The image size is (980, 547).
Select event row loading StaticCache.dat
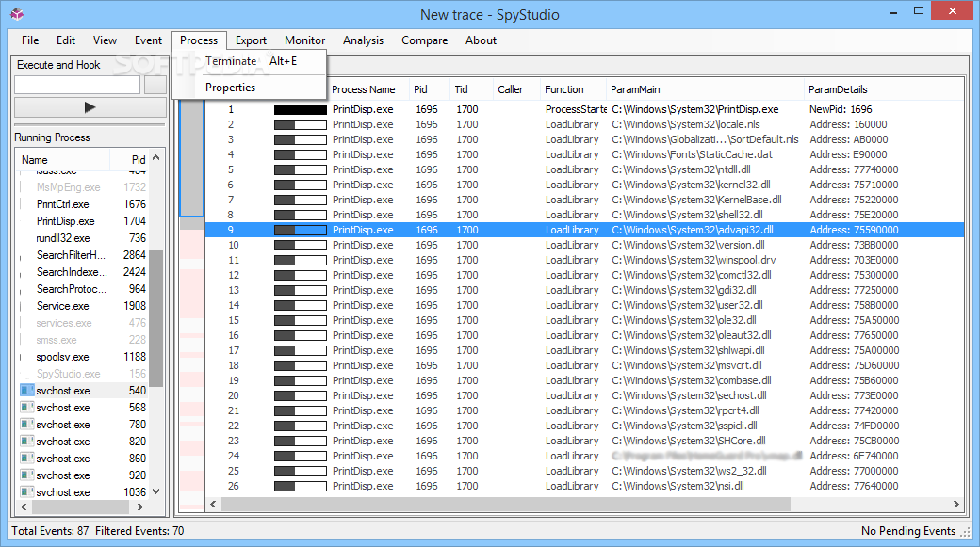(x=584, y=154)
